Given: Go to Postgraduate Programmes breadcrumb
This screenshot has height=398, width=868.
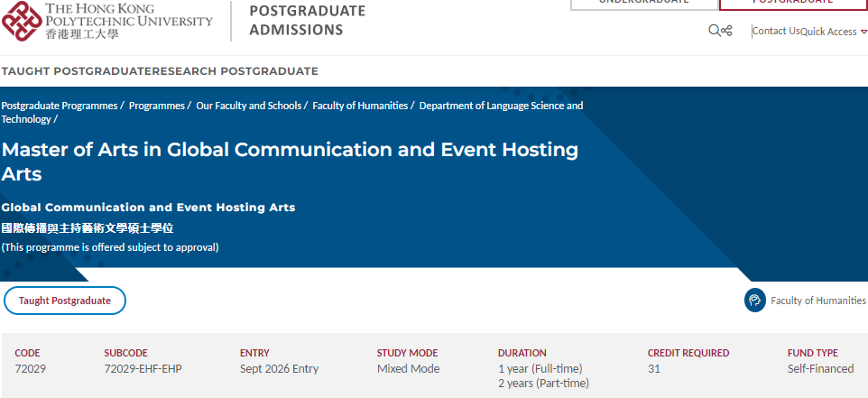Looking at the screenshot, I should (x=60, y=106).
